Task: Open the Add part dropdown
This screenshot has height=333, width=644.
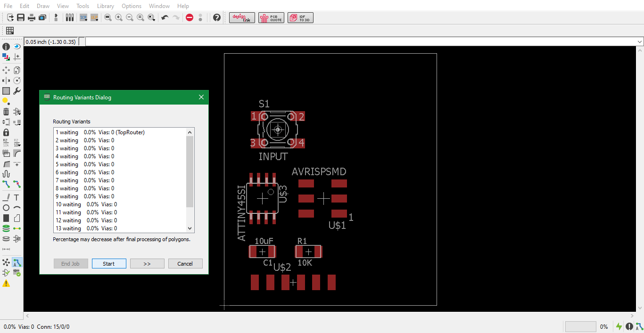Action: pos(17,112)
